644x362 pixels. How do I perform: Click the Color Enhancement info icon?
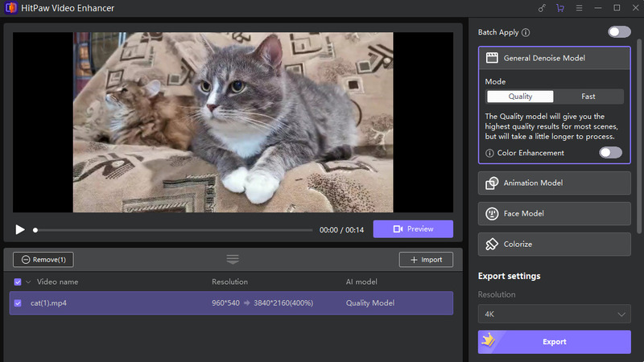pos(489,153)
